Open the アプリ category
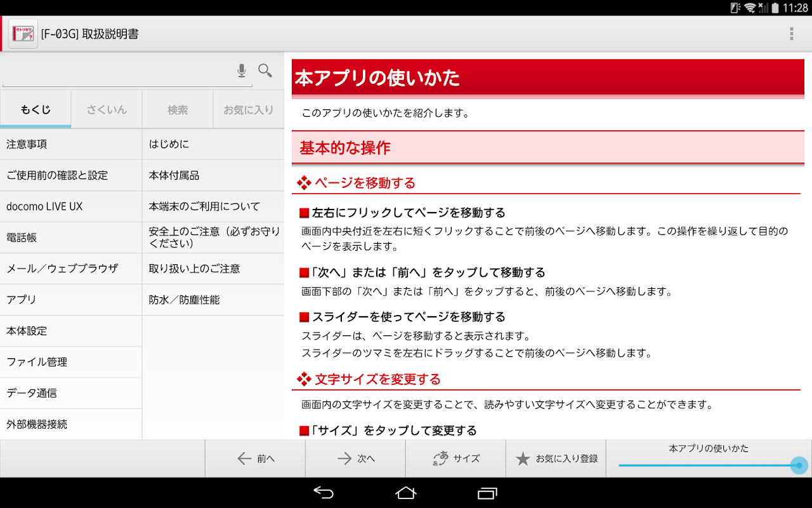This screenshot has height=508, width=812. [71, 300]
